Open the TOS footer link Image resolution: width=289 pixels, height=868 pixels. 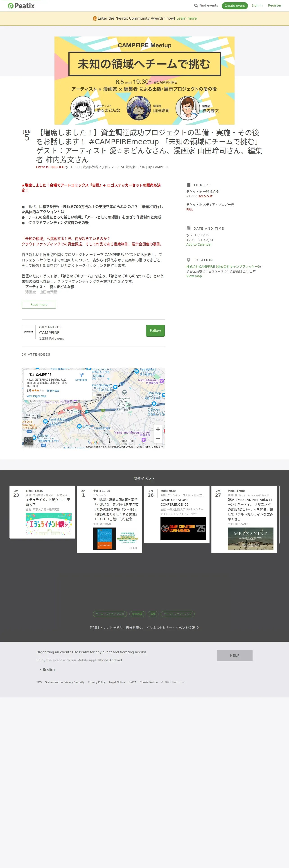tap(39, 682)
